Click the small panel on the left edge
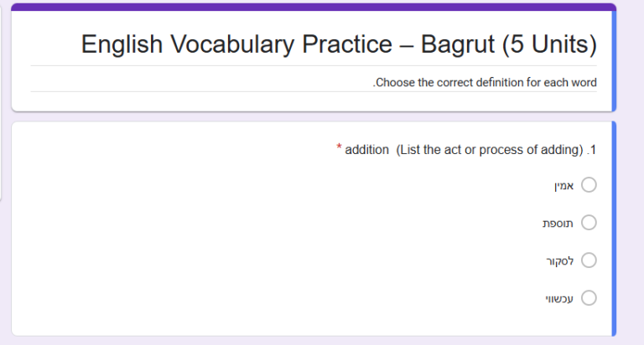Image resolution: width=644 pixels, height=345 pixels. pos(2,161)
